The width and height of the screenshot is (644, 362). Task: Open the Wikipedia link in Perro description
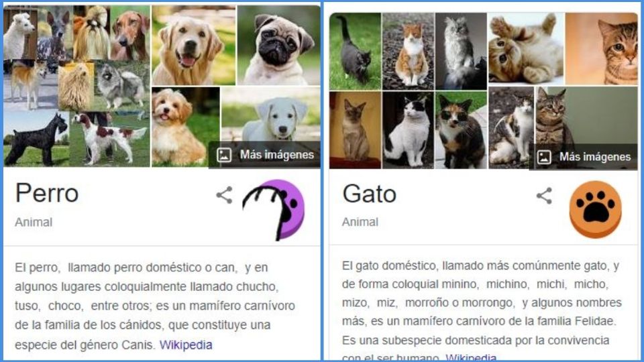click(x=186, y=345)
